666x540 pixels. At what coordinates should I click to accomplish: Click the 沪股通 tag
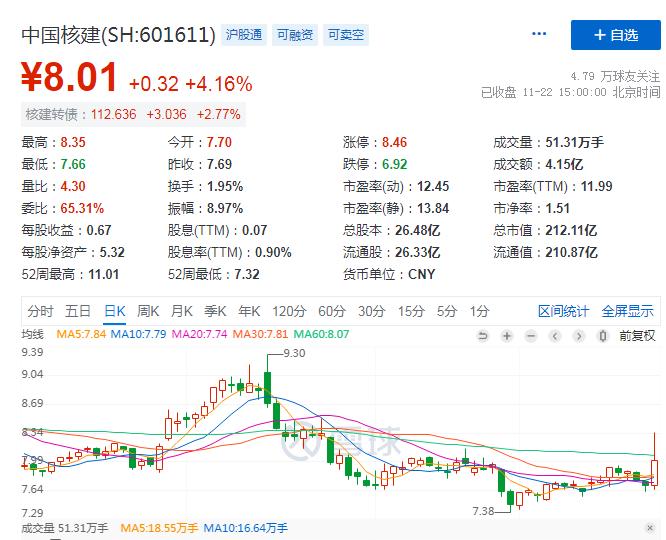pos(244,34)
